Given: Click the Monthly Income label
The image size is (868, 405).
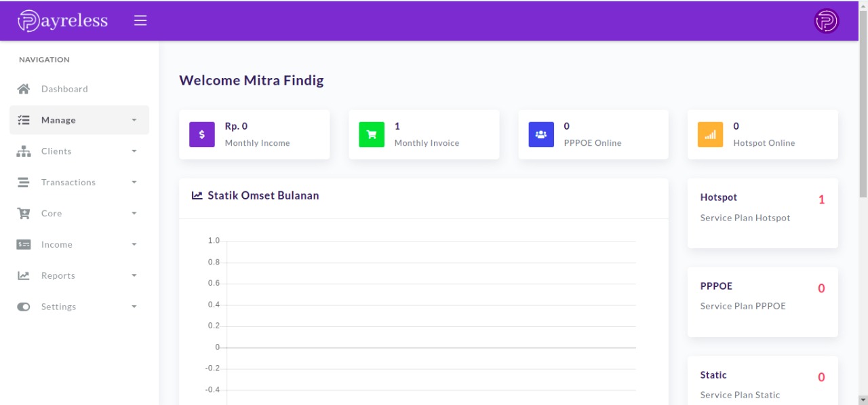Looking at the screenshot, I should (258, 143).
